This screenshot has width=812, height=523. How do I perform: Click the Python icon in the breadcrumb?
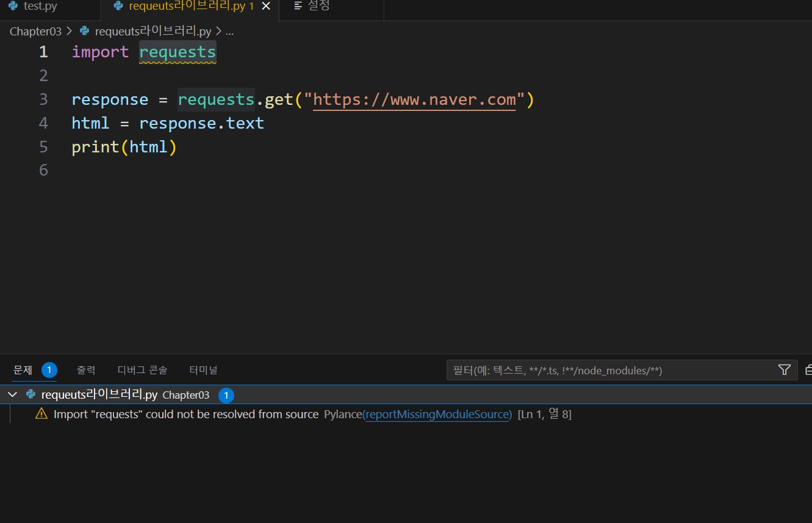pos(85,31)
